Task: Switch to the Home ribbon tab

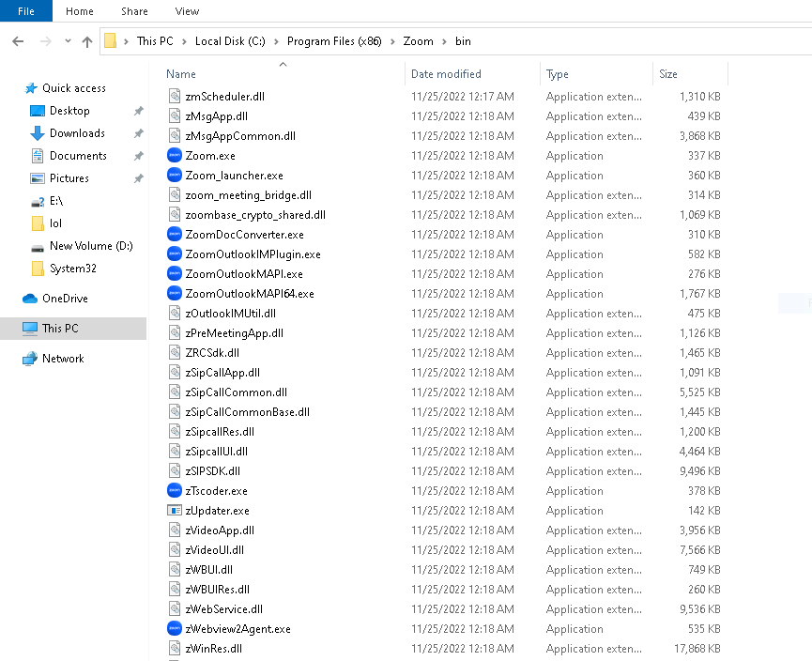Action: coord(79,11)
